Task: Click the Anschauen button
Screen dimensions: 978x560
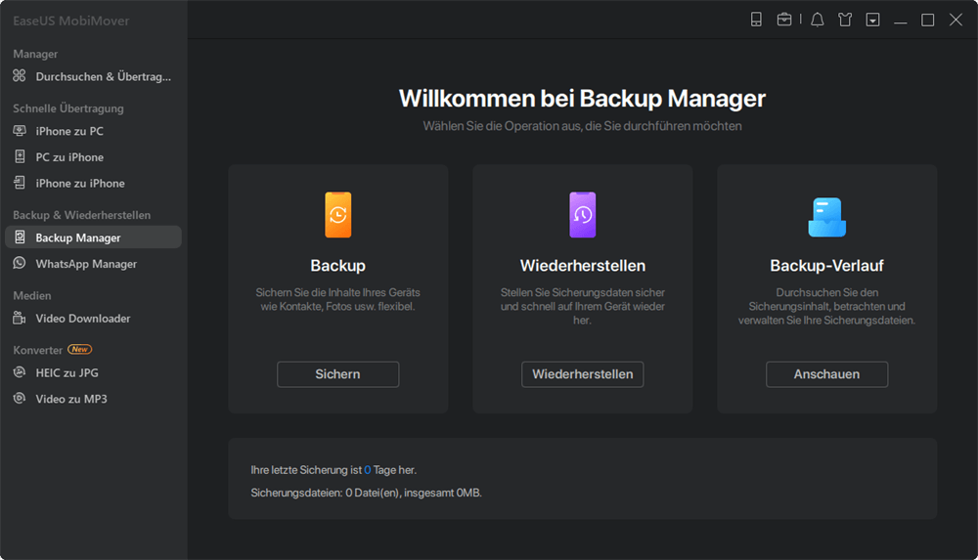Action: 827,374
